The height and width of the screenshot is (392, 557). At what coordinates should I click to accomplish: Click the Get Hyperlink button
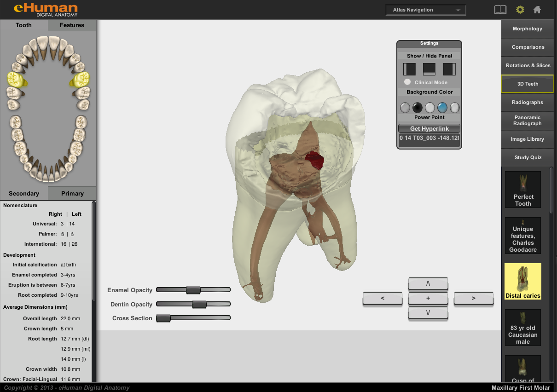tap(429, 128)
